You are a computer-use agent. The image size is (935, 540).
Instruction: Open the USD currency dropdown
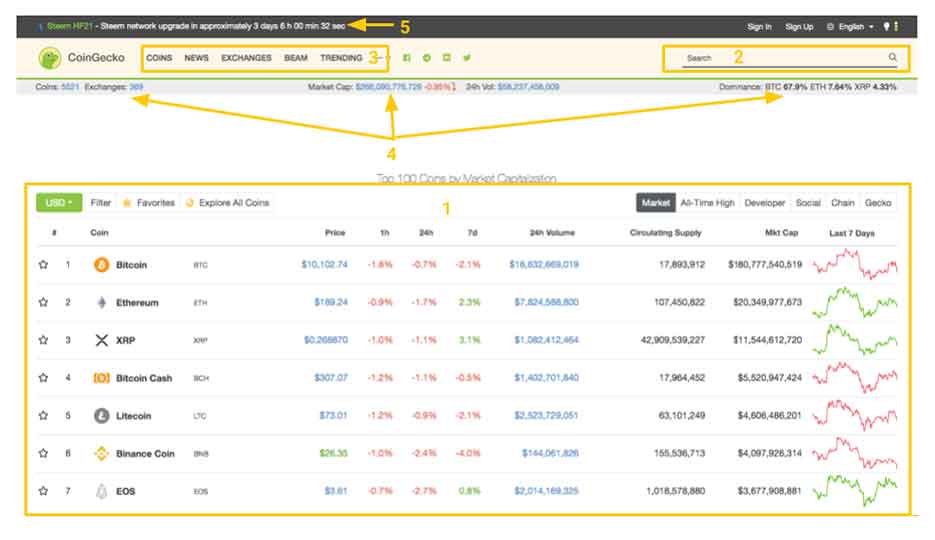pyautogui.click(x=59, y=203)
